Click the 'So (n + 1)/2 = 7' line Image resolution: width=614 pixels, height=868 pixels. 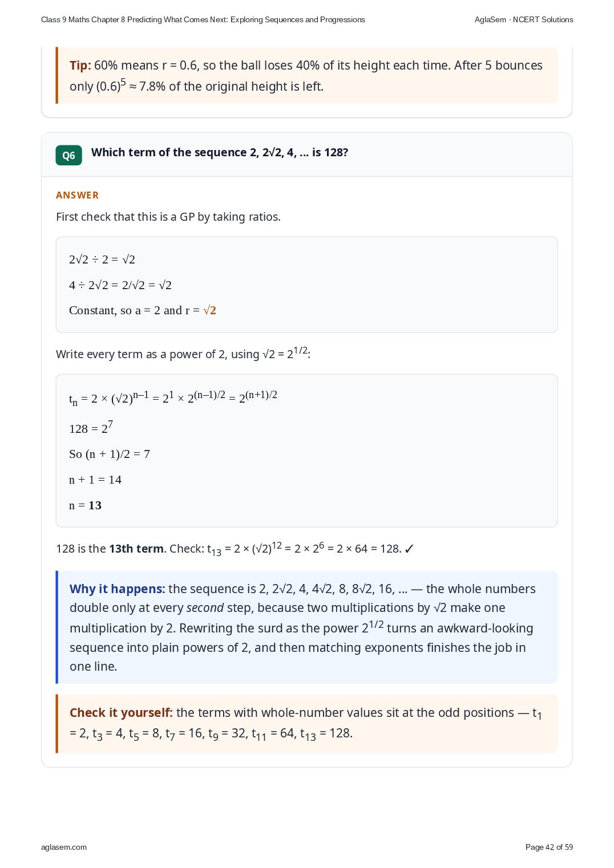(110, 454)
